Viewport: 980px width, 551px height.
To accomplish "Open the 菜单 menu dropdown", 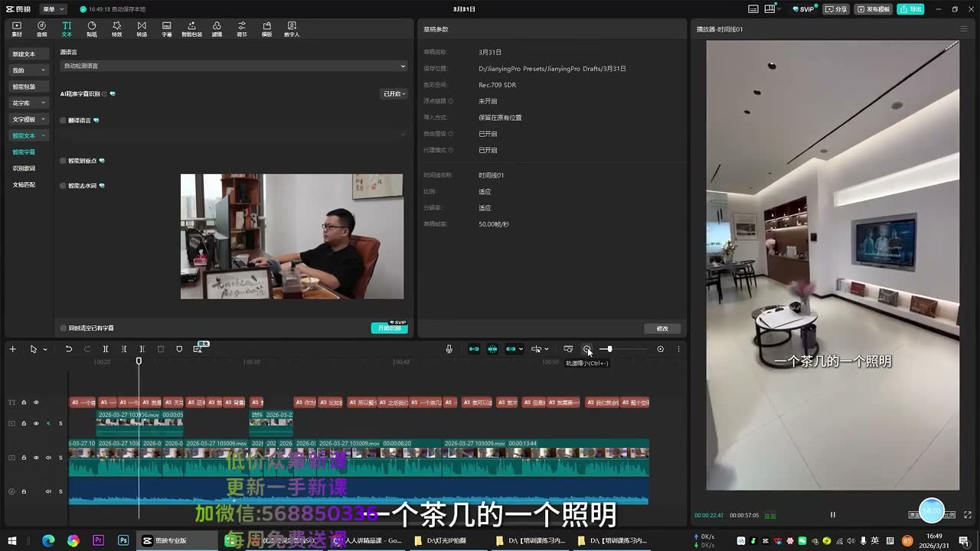I will coord(52,9).
